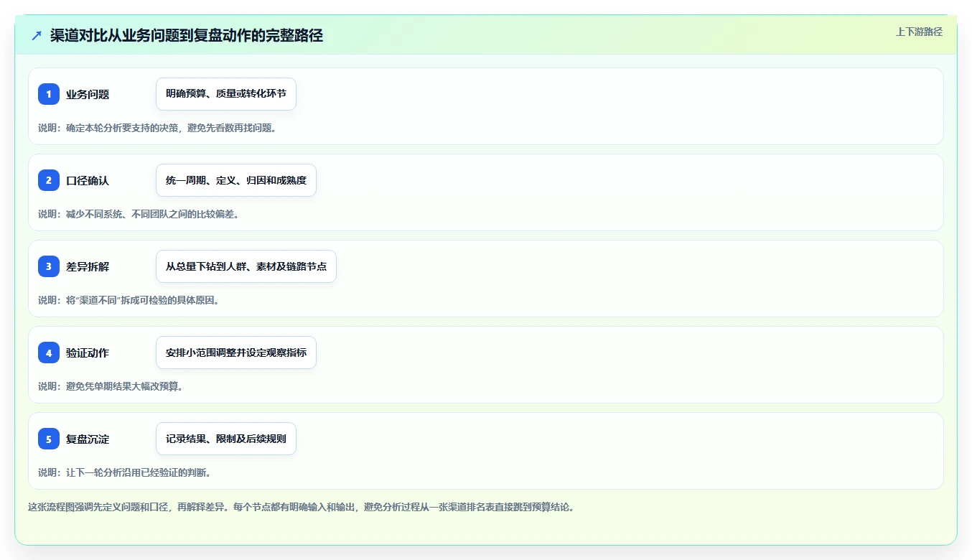Click the step number 3 badge
The width and height of the screenshot is (972, 560).
(49, 266)
